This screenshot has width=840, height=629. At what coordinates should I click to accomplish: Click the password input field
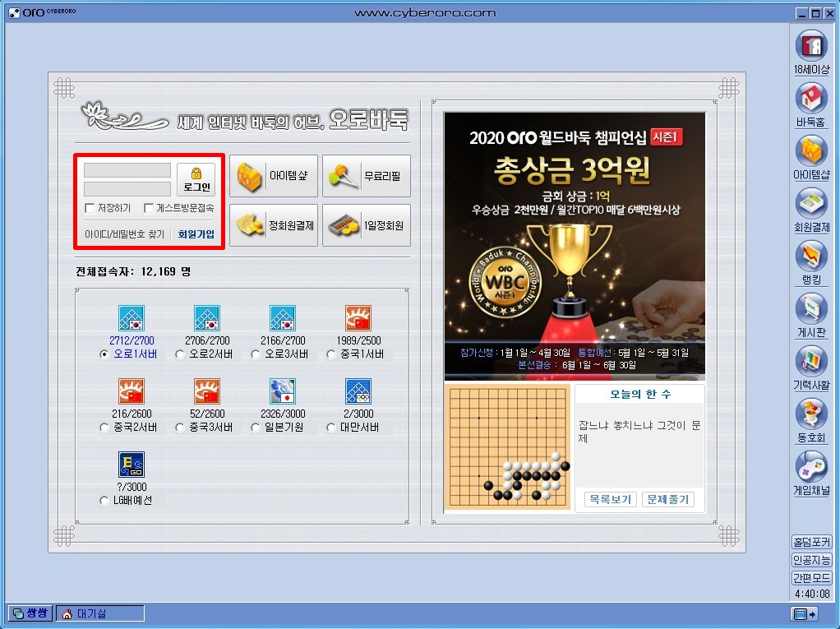tap(127, 188)
